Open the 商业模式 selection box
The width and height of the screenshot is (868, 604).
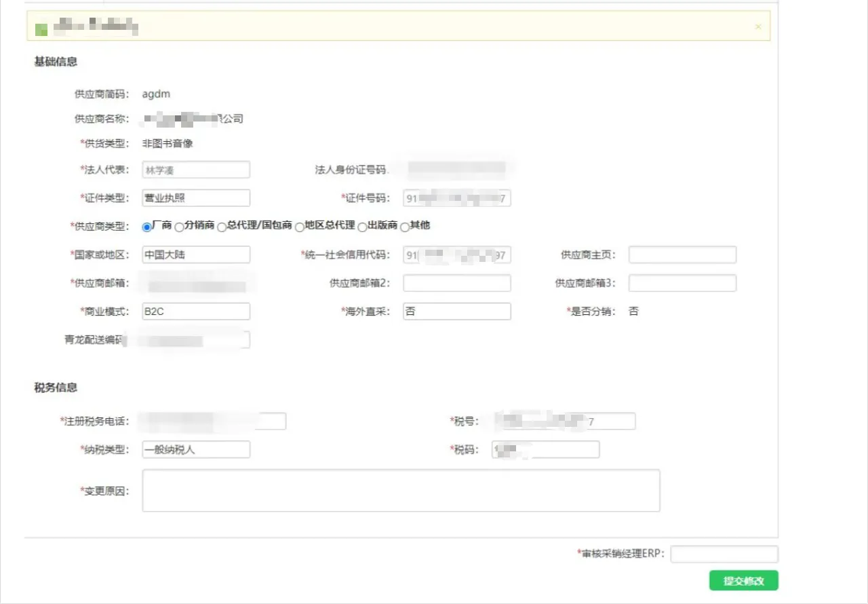(195, 311)
